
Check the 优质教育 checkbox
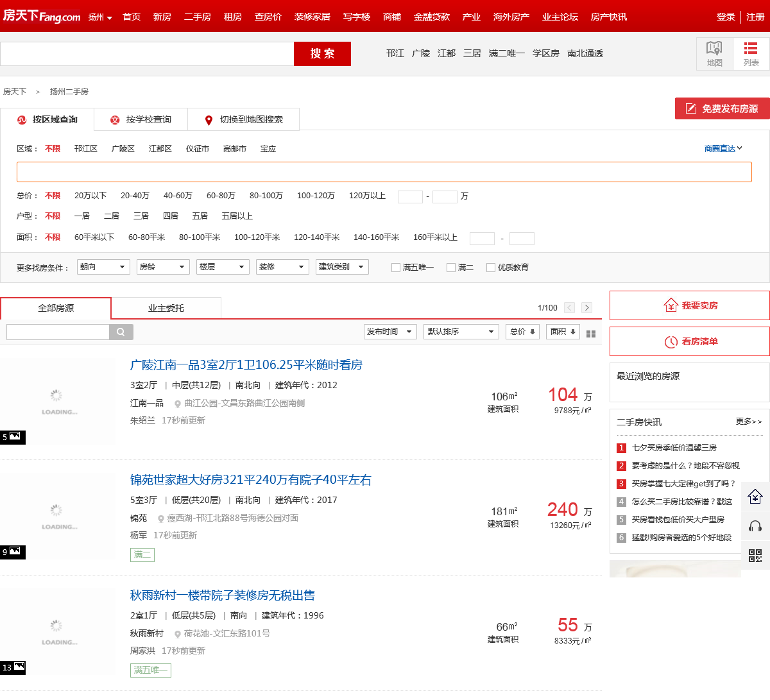491,268
